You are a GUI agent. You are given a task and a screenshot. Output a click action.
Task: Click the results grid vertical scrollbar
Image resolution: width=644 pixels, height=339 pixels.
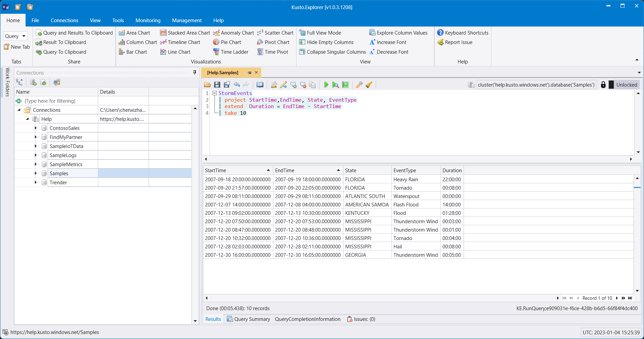pos(637,234)
